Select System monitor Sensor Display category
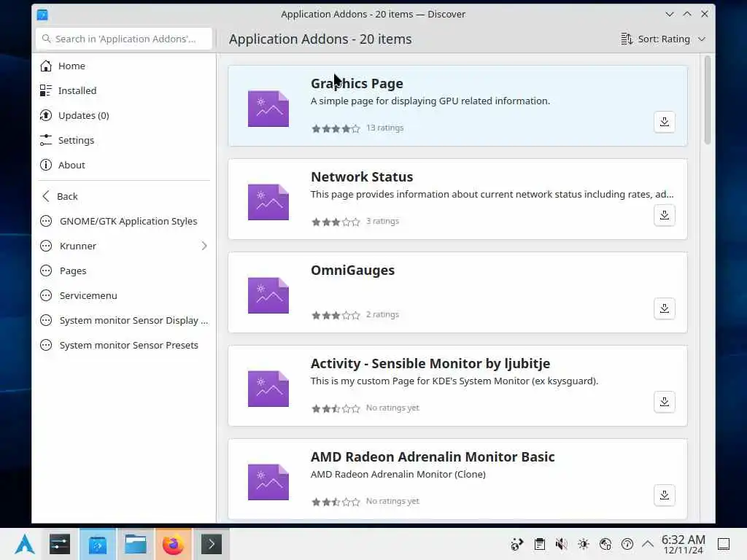Screen dimensions: 747x560 coord(124,320)
